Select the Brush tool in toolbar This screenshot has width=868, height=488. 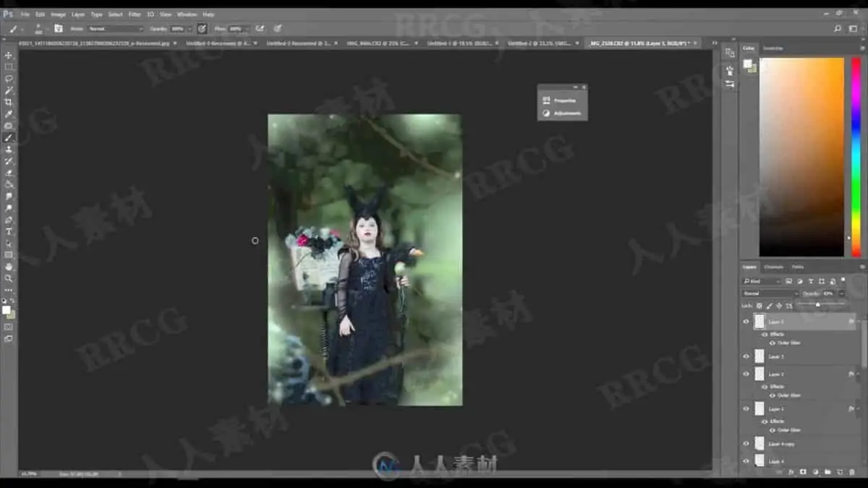(9, 137)
